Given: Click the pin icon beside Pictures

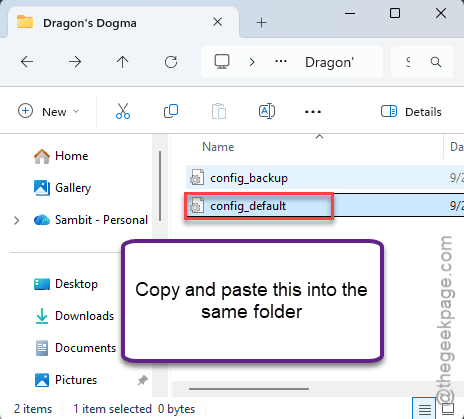Looking at the screenshot, I should pos(143,380).
